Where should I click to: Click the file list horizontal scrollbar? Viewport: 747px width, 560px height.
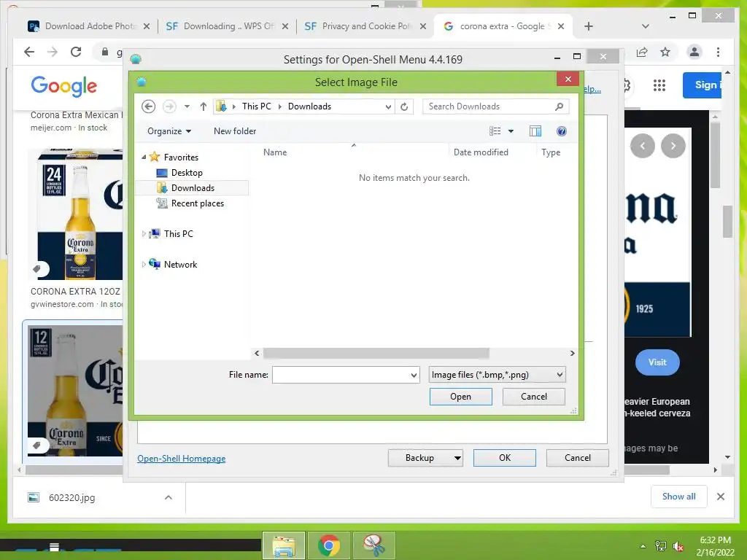376,353
